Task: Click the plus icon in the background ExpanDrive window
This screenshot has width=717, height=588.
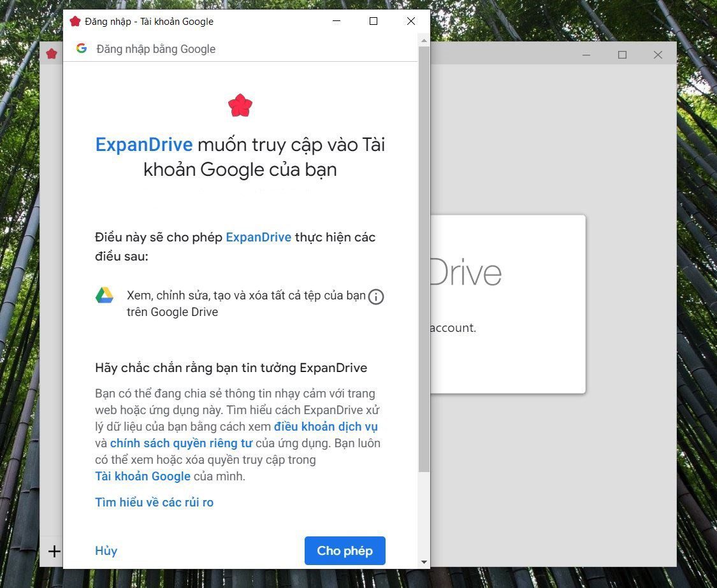Action: [x=54, y=551]
